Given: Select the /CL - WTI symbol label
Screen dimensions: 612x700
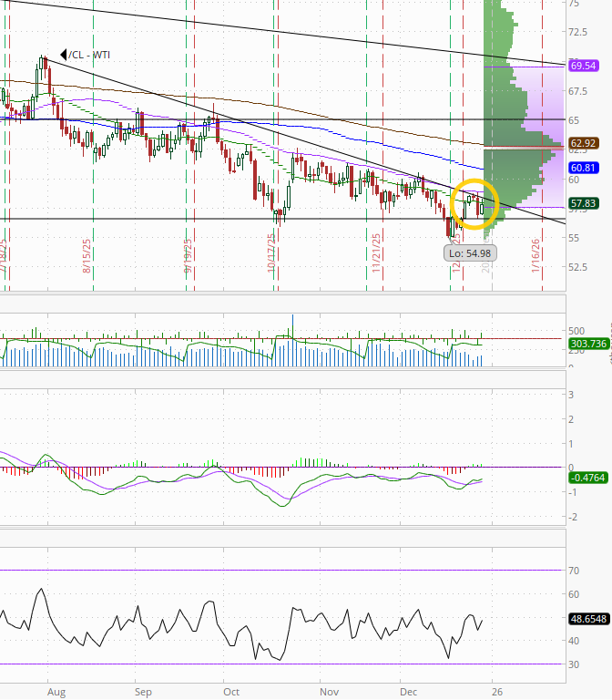Looking at the screenshot, I should [89, 55].
